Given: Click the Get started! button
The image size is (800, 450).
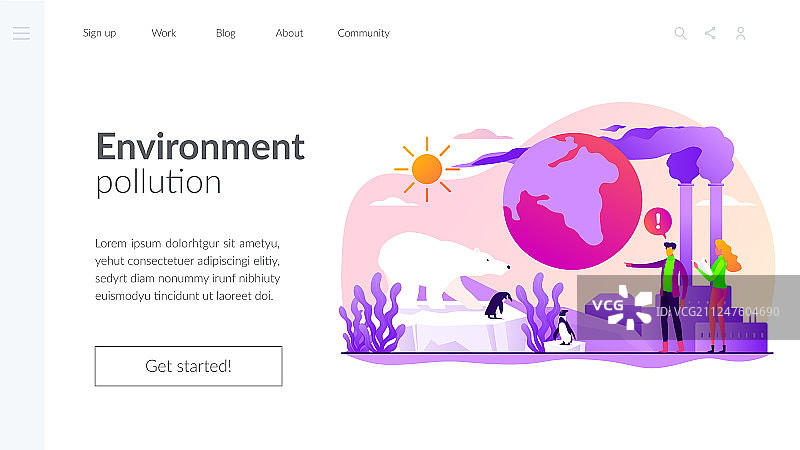Looking at the screenshot, I should coord(188,366).
